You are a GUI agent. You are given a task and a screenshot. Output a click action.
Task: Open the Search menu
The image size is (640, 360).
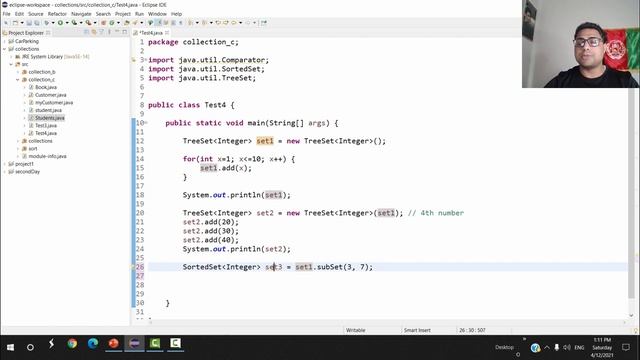[x=103, y=14]
